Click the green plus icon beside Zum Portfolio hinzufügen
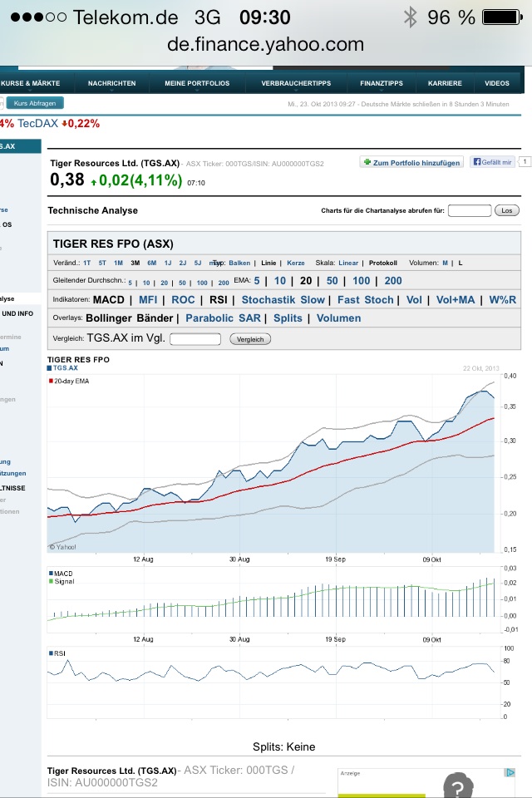This screenshot has height=798, width=532. point(366,162)
